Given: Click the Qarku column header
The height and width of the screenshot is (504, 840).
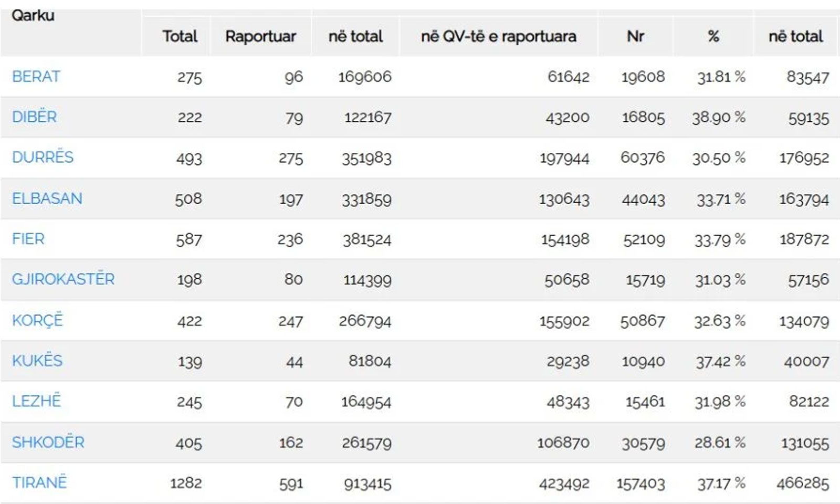Looking at the screenshot, I should (33, 16).
